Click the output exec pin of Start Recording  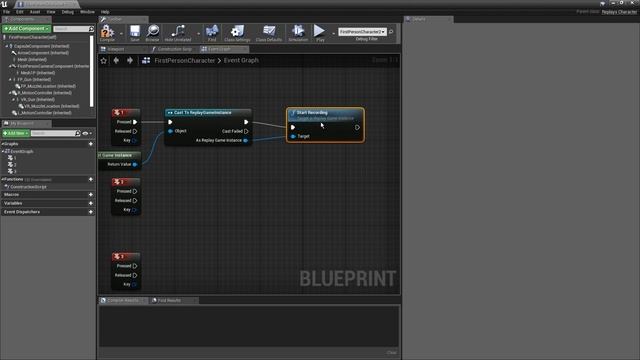(357, 127)
